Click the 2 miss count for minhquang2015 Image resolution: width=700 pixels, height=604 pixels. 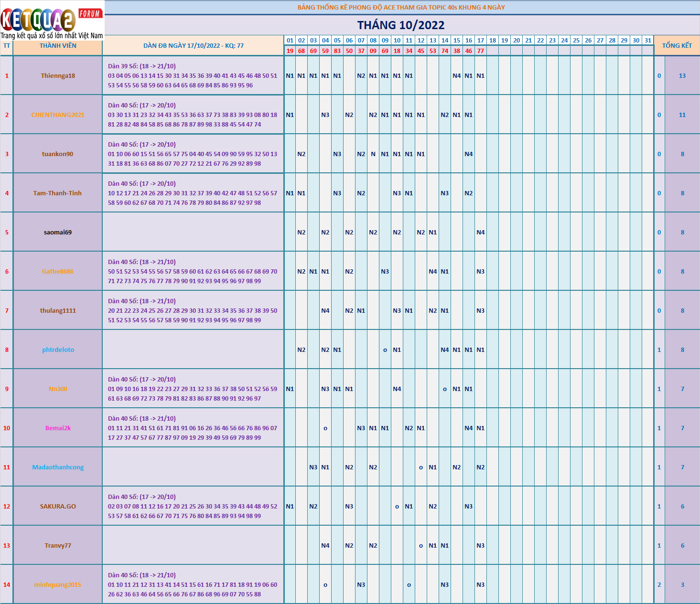pyautogui.click(x=659, y=585)
